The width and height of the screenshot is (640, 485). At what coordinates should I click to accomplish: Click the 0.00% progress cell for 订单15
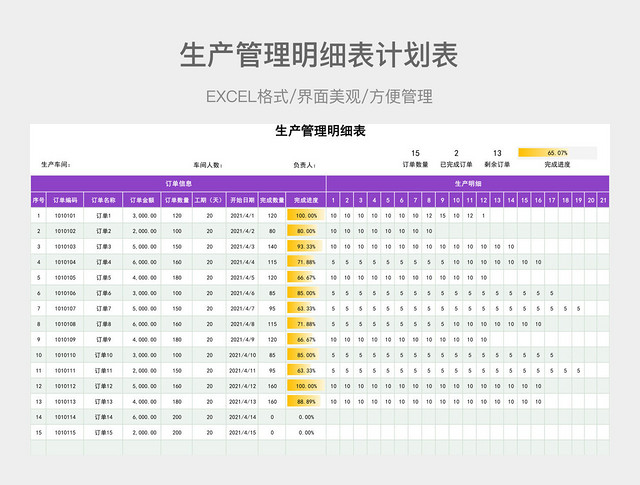pyautogui.click(x=306, y=432)
